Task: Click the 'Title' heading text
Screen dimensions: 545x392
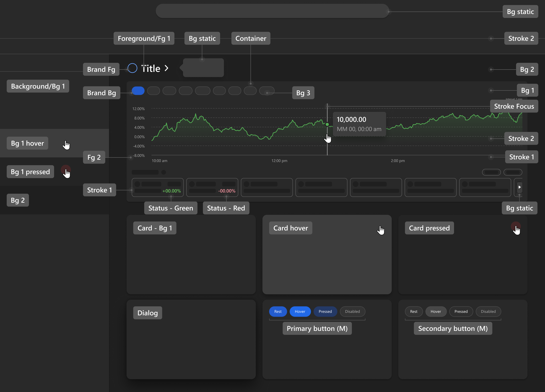Action: [x=151, y=69]
